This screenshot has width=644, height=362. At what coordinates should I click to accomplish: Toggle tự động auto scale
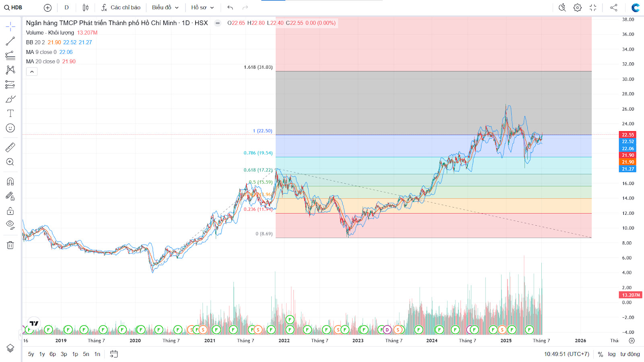pyautogui.click(x=630, y=354)
